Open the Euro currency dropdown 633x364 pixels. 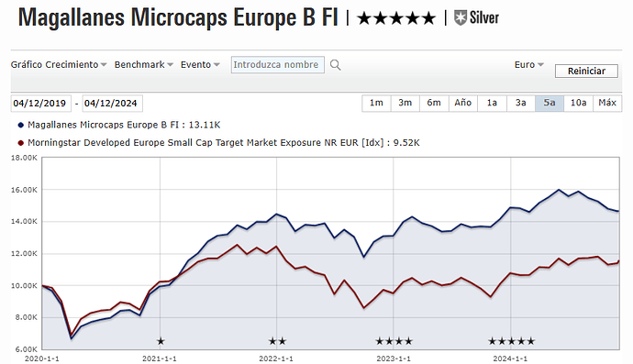point(529,64)
